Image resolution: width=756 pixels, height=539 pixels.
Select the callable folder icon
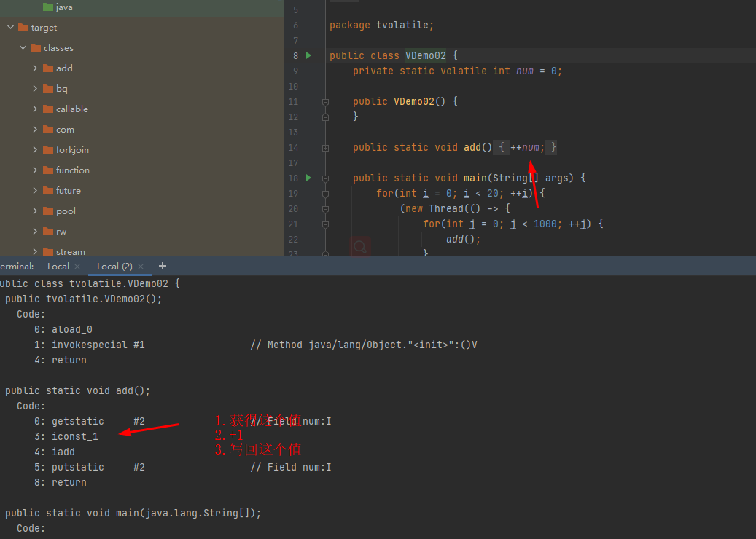click(47, 109)
